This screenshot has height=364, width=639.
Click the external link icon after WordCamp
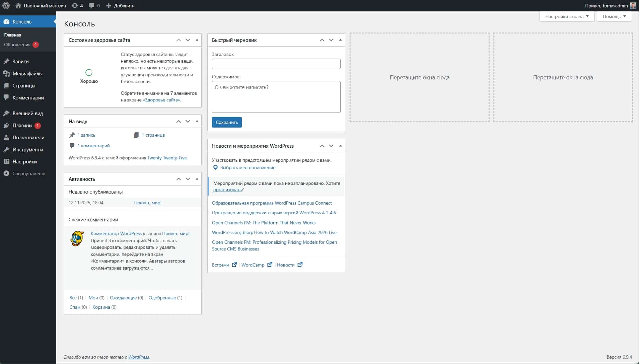click(270, 265)
